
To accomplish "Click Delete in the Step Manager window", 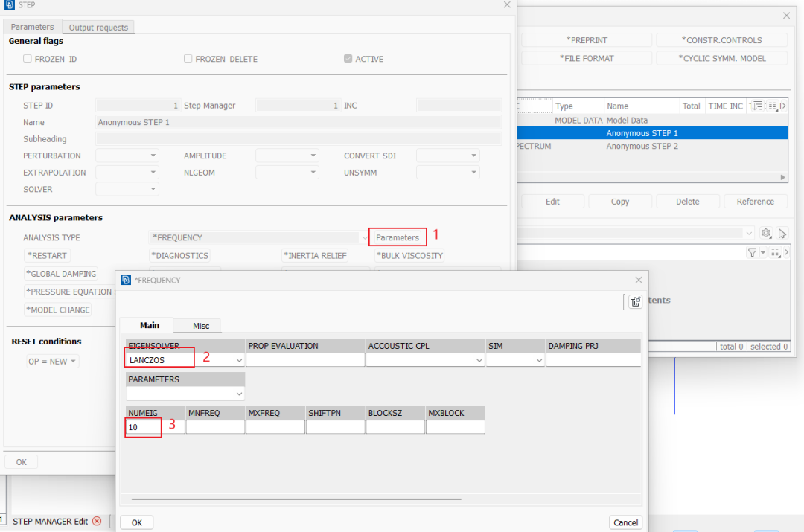I will [688, 202].
